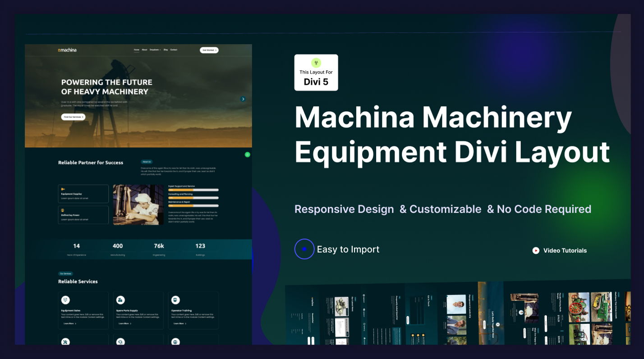The image size is (644, 359).
Task: Click the 400 manufacturing counter value
Action: (x=118, y=246)
